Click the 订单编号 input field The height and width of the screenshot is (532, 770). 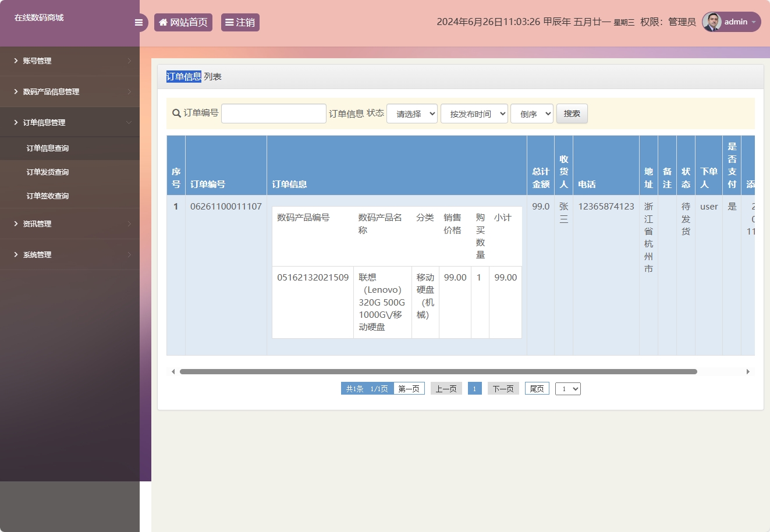(274, 113)
